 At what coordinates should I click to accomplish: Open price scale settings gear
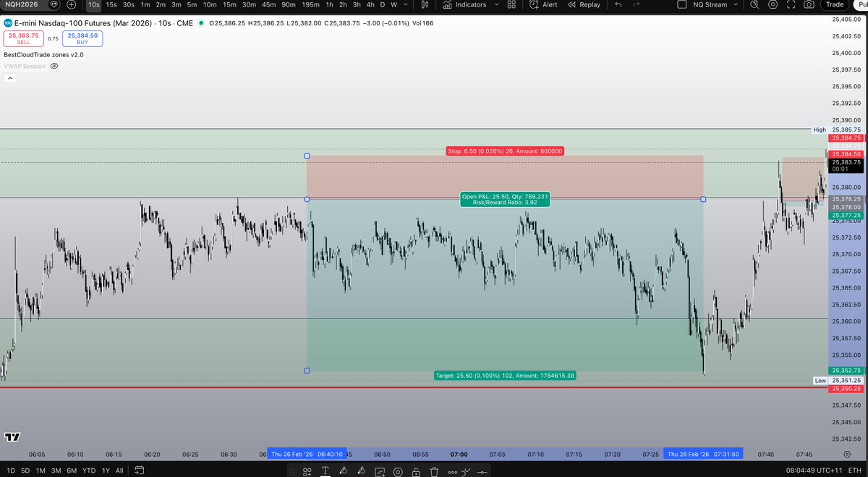pyautogui.click(x=847, y=454)
